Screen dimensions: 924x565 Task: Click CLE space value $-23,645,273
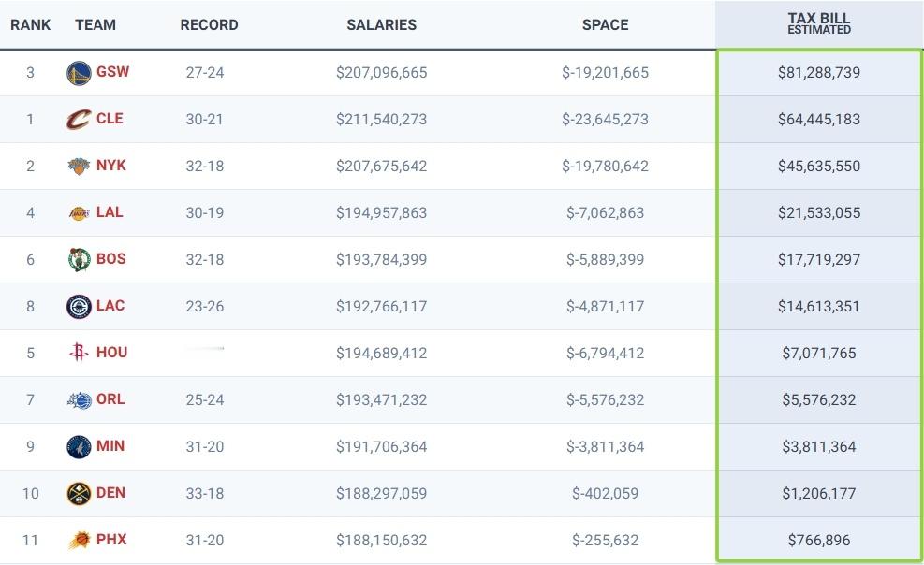click(605, 120)
